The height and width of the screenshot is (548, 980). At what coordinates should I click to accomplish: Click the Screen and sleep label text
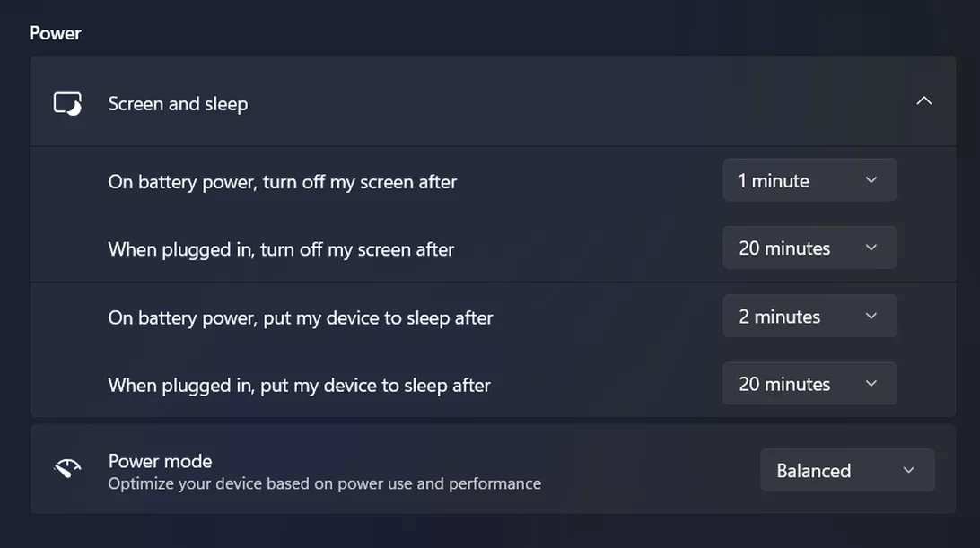point(177,103)
